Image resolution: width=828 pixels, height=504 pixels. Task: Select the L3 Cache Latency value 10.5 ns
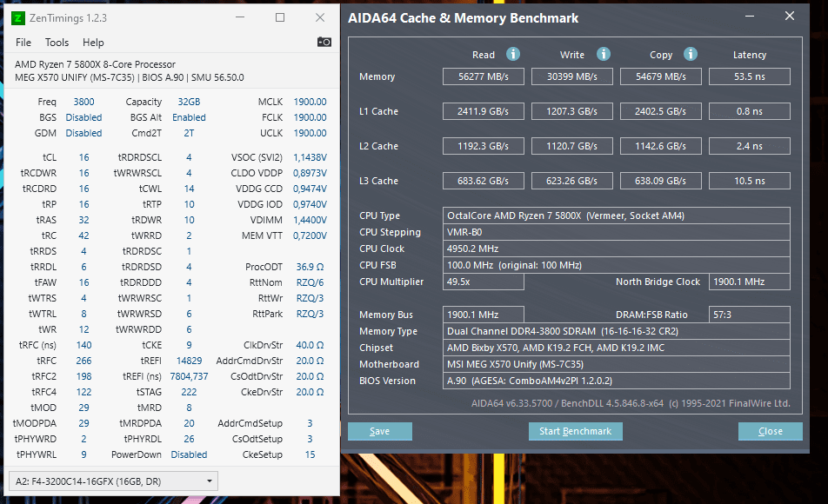pos(750,181)
